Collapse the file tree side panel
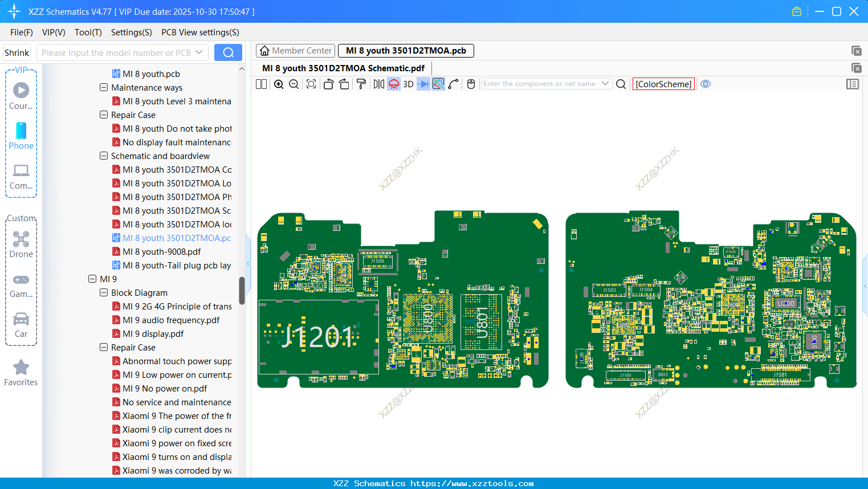The image size is (868, 489). click(248, 263)
